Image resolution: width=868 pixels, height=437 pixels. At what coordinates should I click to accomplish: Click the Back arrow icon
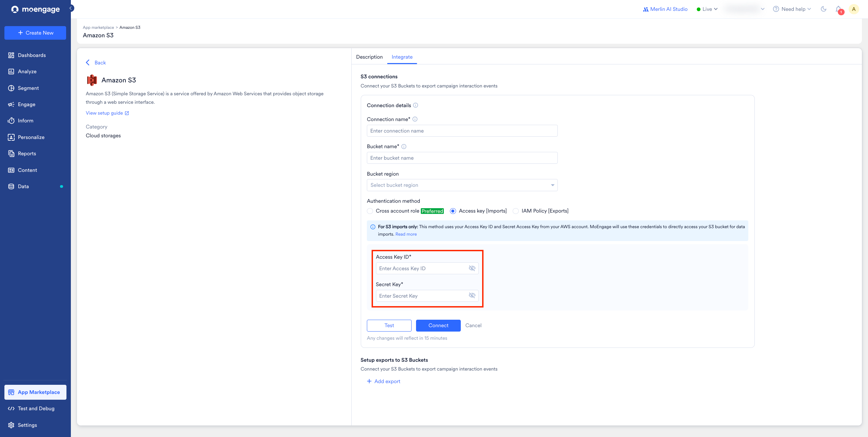[88, 63]
